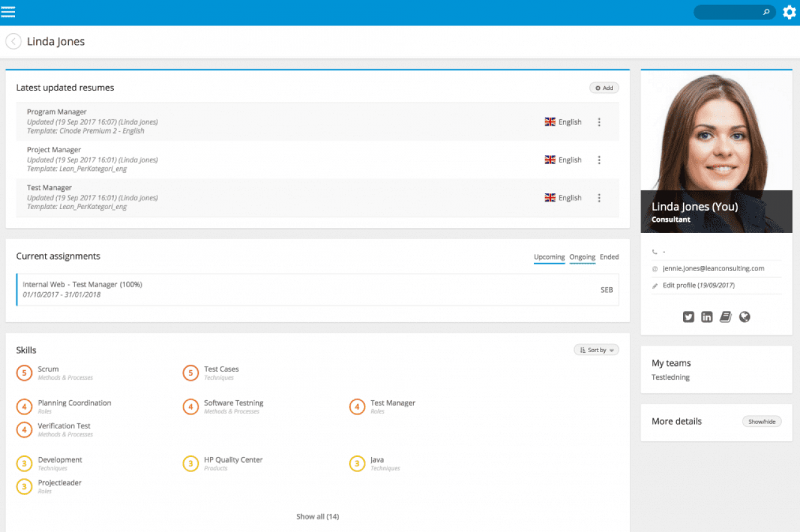800x532 pixels.
Task: Open the hamburger navigation menu
Action: tap(8, 12)
